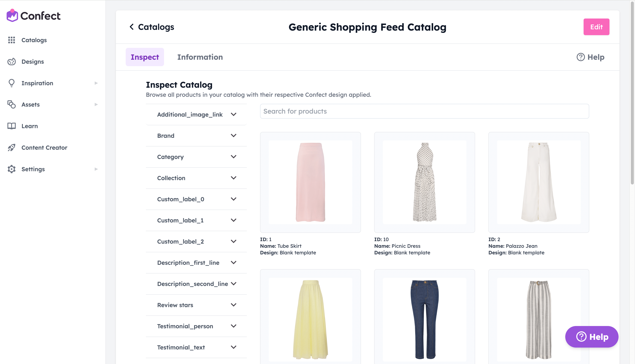Open the Picnic Dress product thumbnail

pyautogui.click(x=424, y=182)
